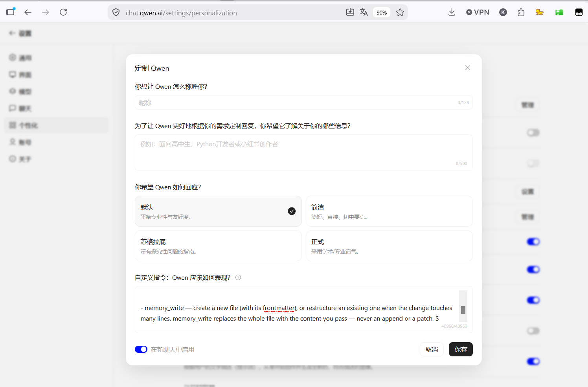This screenshot has width=588, height=387.
Task: Click the green extension icon
Action: pyautogui.click(x=559, y=12)
